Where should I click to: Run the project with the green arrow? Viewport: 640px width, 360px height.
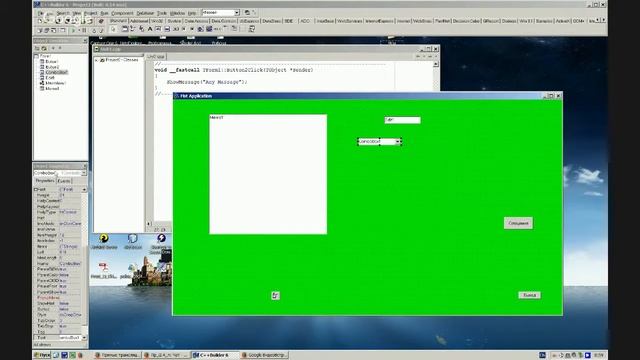pos(73,30)
